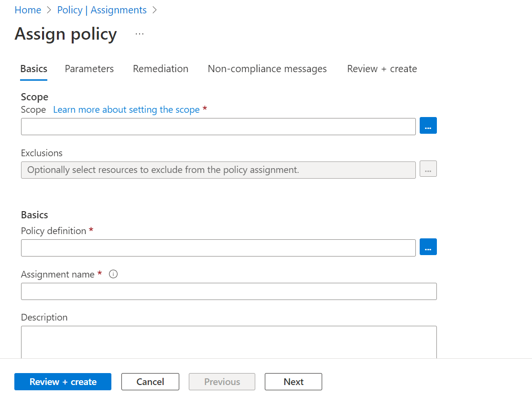
Task: Switch to the Parameters tab
Action: point(89,69)
